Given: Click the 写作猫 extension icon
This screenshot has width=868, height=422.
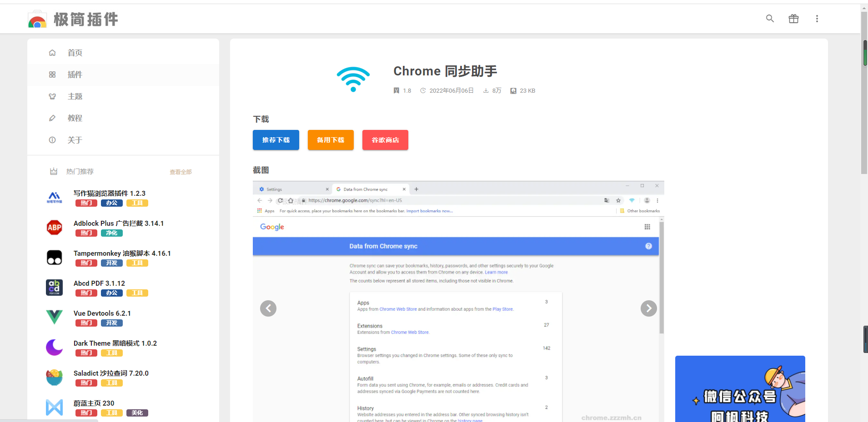Looking at the screenshot, I should point(55,198).
